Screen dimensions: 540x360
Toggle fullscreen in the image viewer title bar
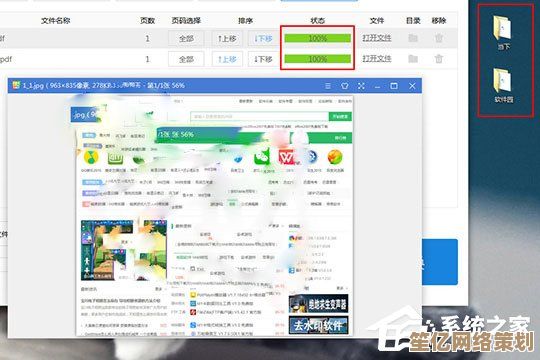pyautogui.click(x=361, y=86)
